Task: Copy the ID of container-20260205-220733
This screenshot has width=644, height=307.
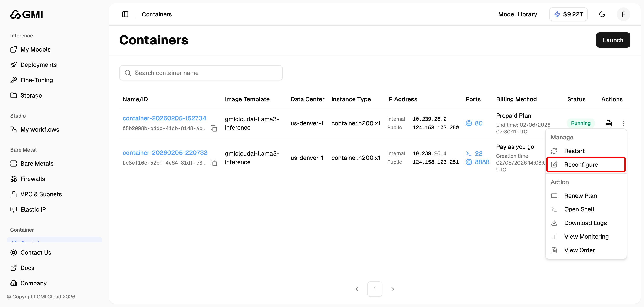Action: pyautogui.click(x=214, y=163)
